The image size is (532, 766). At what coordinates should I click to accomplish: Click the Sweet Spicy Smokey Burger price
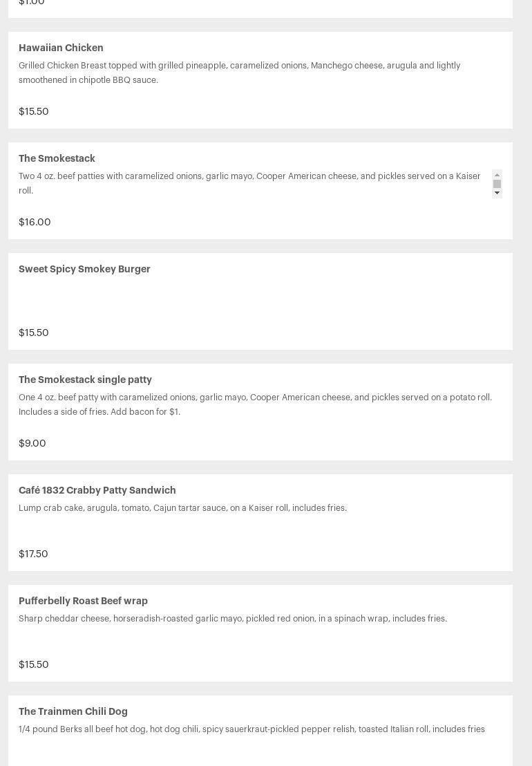34,333
